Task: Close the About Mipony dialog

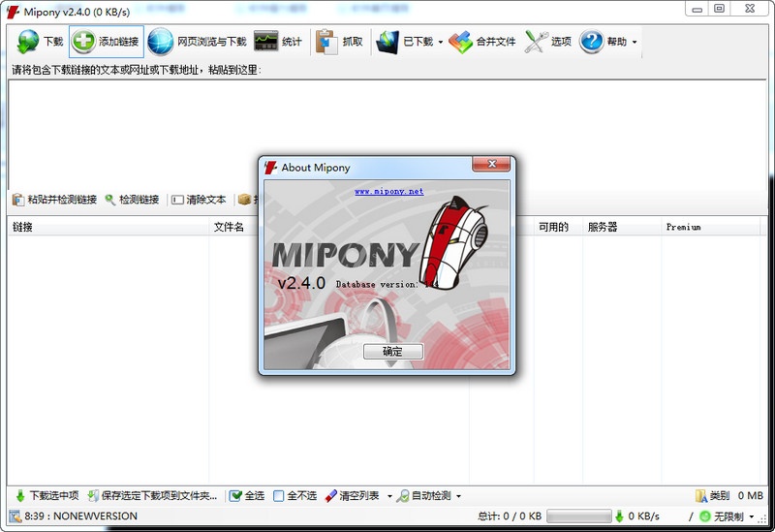Action: (x=491, y=164)
